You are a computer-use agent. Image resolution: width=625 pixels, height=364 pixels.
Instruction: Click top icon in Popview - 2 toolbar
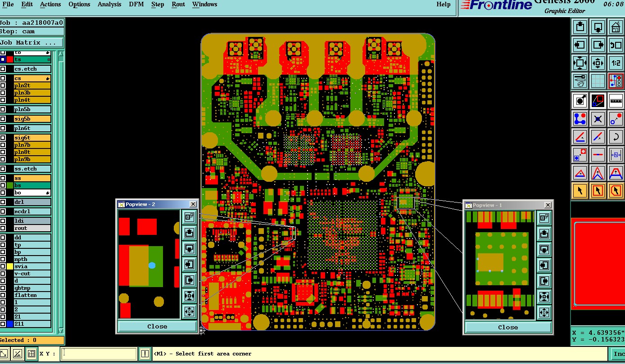click(x=189, y=217)
